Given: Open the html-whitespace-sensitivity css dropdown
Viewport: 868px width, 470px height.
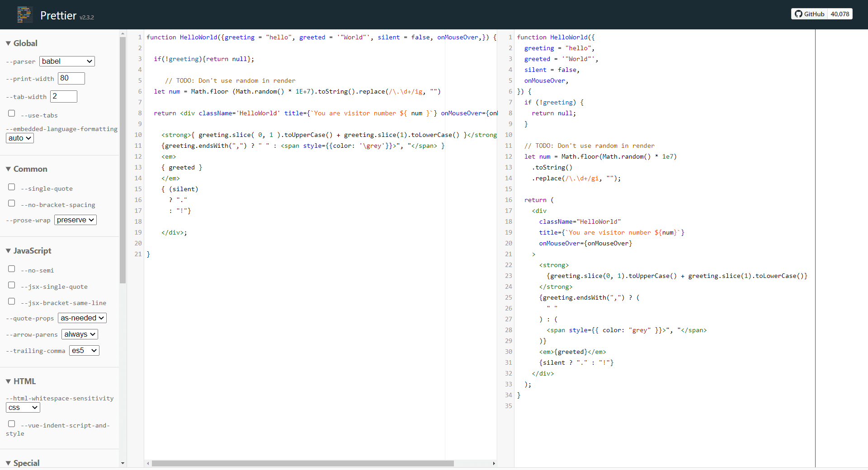Looking at the screenshot, I should (x=23, y=407).
